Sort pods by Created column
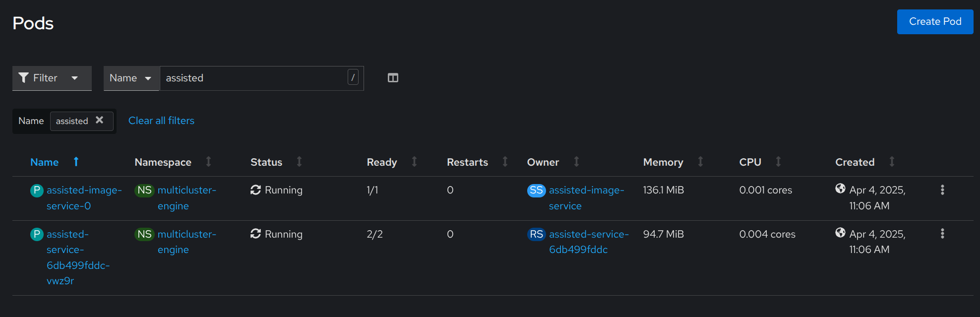The width and height of the screenshot is (980, 317). [x=855, y=162]
